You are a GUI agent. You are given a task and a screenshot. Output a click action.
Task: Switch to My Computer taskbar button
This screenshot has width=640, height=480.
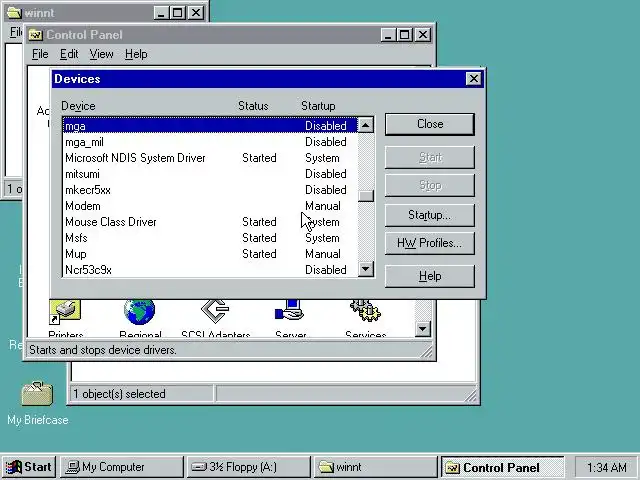coord(122,467)
